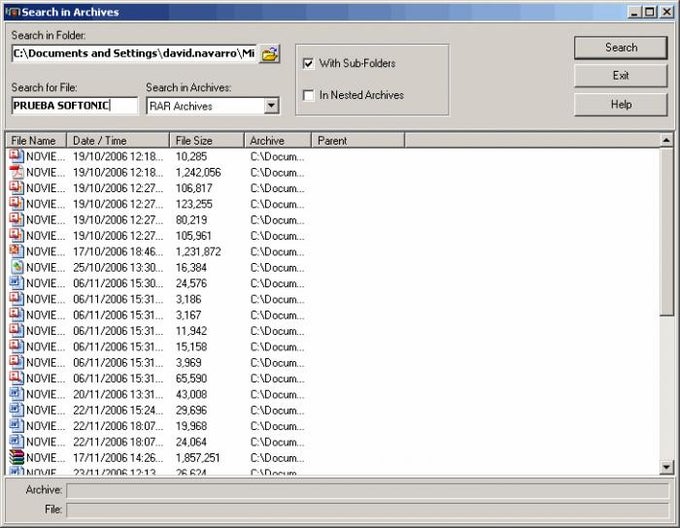Viewport: 680px width, 528px height.
Task: Click the scrollbar down arrow
Action: coord(666,467)
